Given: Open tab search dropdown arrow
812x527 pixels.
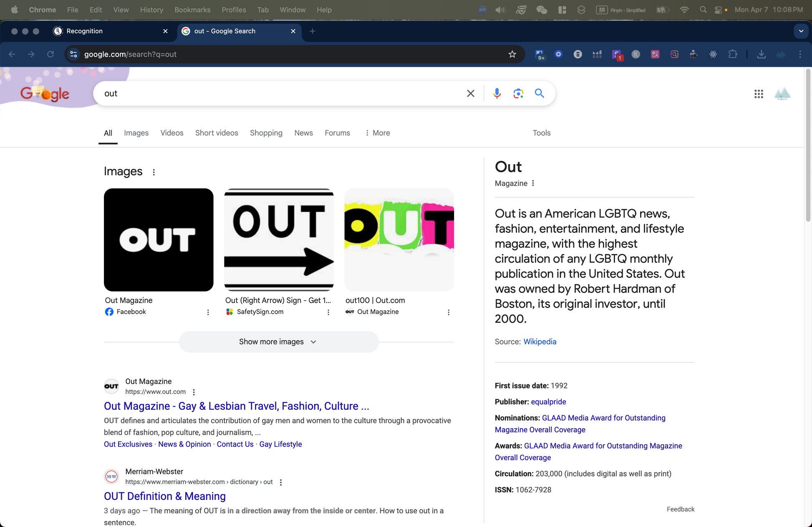Looking at the screenshot, I should point(801,31).
